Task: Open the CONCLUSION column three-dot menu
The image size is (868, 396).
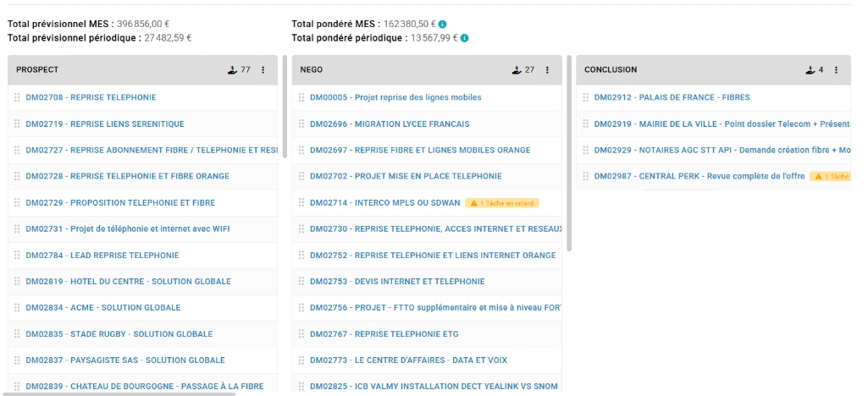Action: (x=836, y=70)
